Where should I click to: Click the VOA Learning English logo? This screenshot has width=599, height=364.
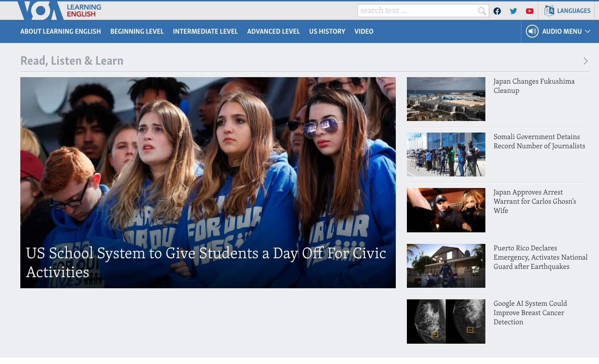coord(59,10)
